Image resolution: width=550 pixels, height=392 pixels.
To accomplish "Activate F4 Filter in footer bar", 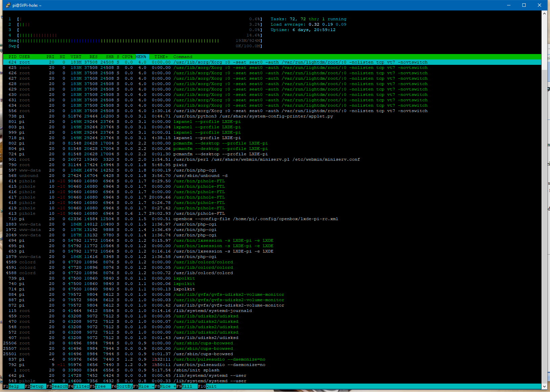I will coord(79,386).
